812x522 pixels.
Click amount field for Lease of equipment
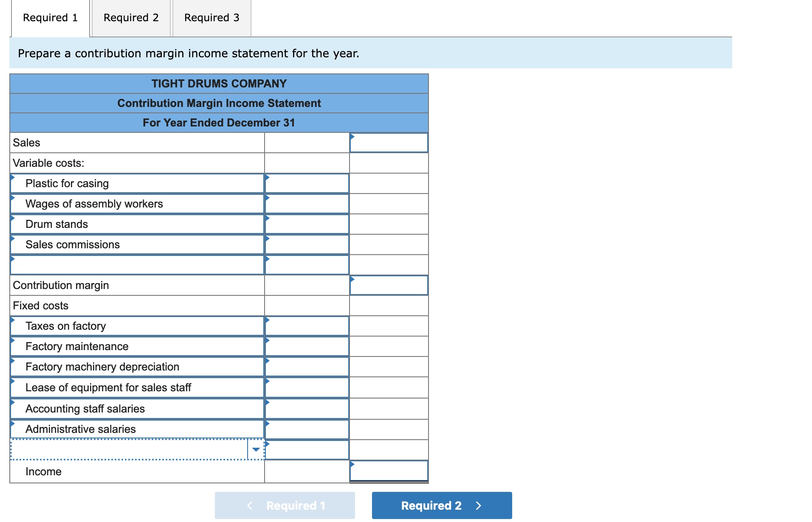click(307, 387)
